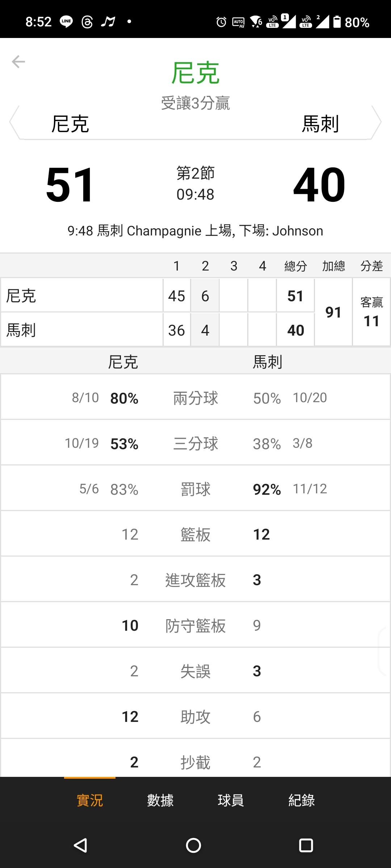Tap the music note notification icon

108,22
